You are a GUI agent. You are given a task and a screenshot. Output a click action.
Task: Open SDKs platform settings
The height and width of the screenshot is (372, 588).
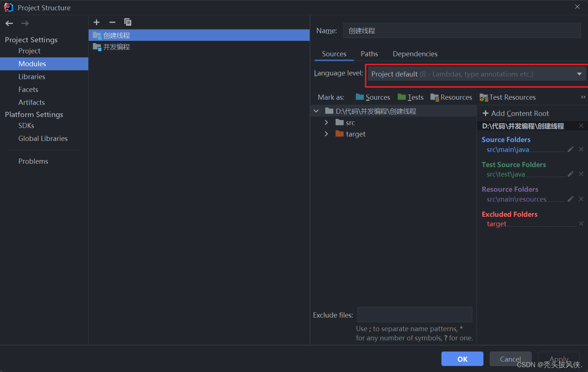pyautogui.click(x=26, y=125)
